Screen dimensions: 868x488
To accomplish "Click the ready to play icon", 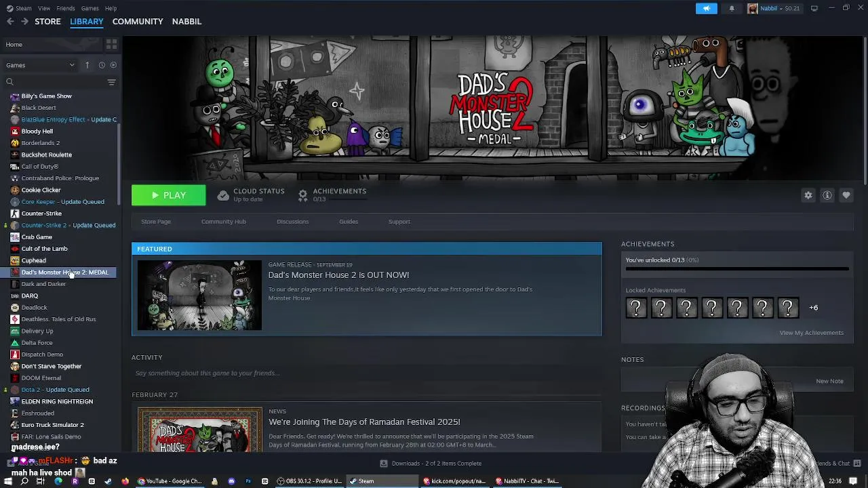I will (113, 65).
